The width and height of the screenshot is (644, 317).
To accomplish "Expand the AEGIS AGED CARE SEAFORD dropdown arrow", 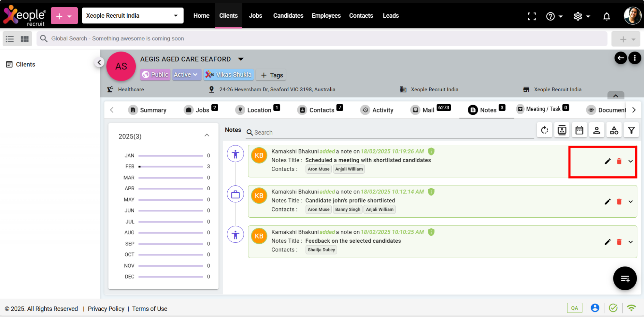I will 241,59.
